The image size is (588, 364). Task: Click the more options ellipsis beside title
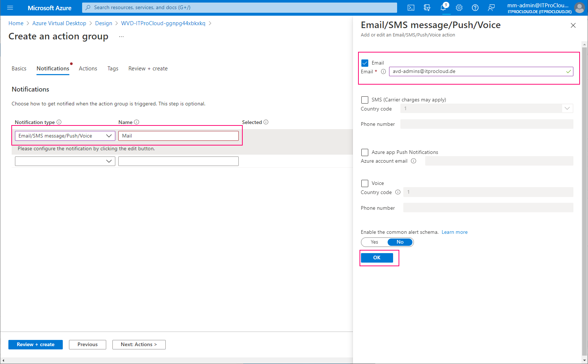122,36
